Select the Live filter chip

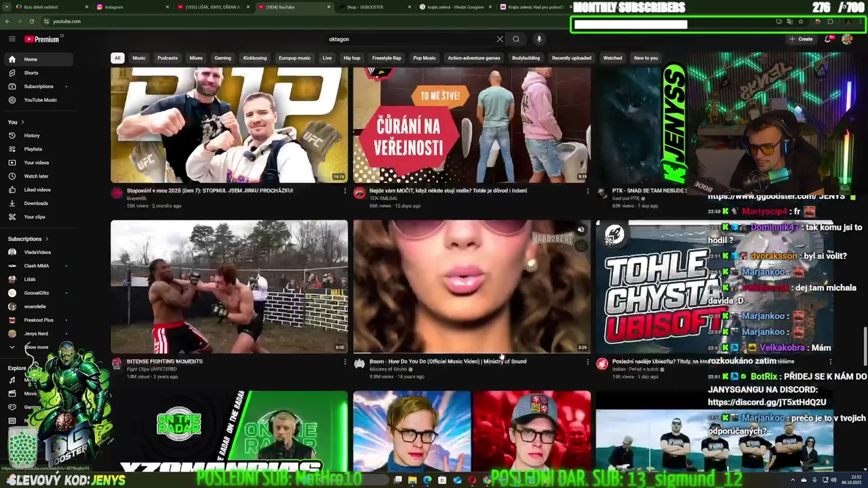point(327,58)
